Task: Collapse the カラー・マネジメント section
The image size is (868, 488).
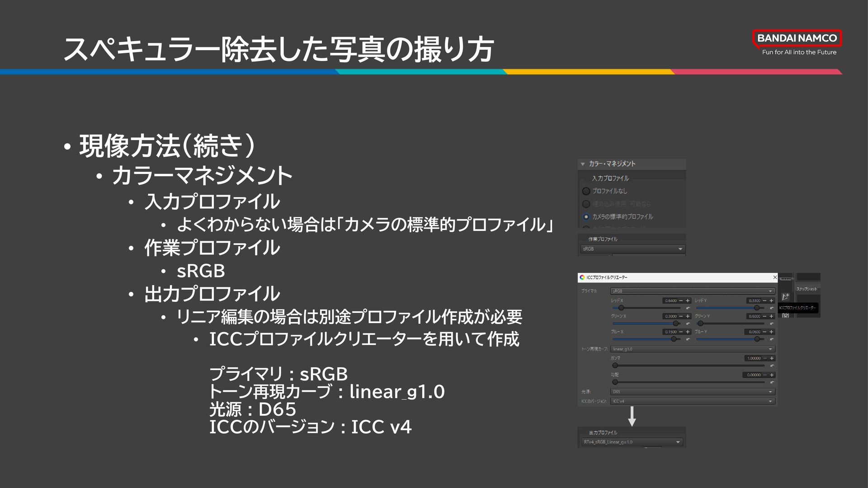Action: [583, 164]
